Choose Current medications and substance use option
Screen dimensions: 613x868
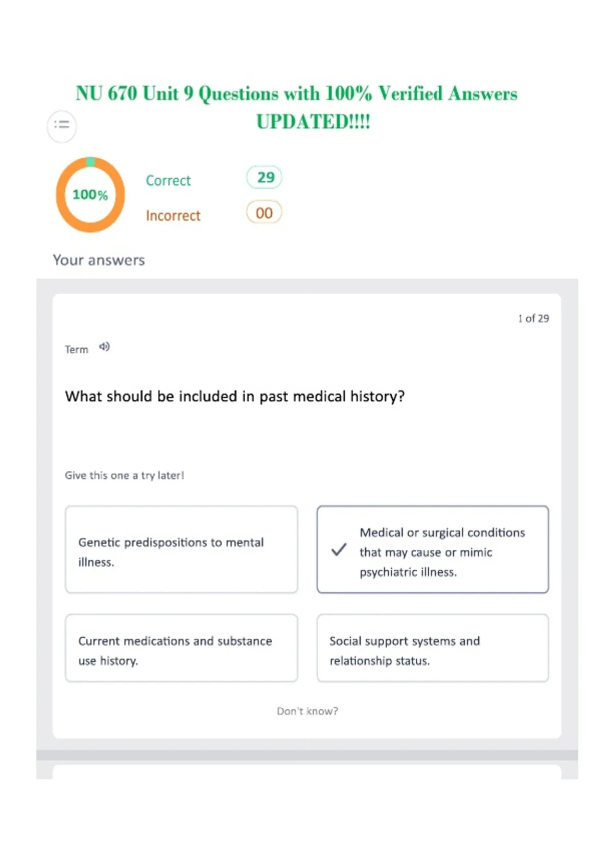(x=181, y=648)
